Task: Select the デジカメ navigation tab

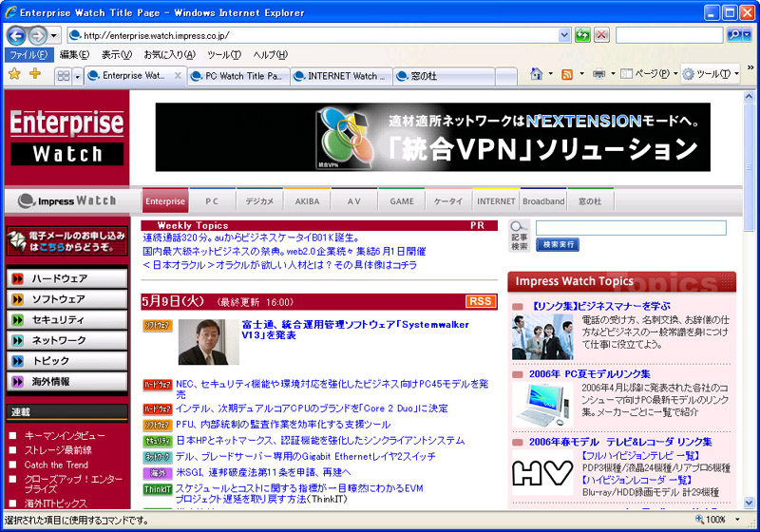Action: coord(259,201)
